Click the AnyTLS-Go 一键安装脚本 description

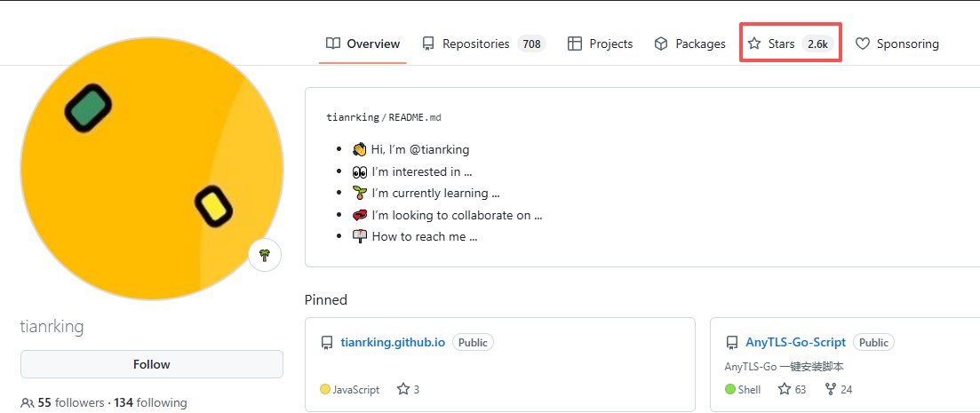point(785,367)
